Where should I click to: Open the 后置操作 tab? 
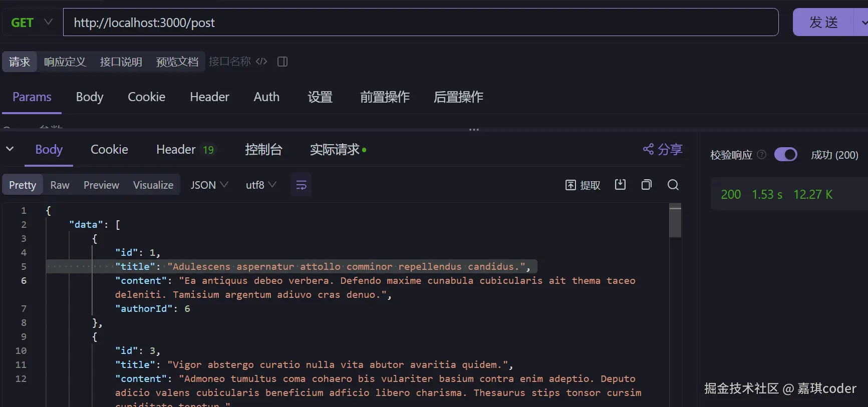pos(458,97)
